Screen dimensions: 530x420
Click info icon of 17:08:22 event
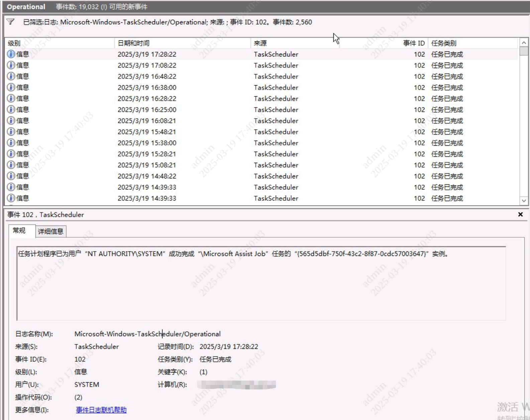(11, 65)
